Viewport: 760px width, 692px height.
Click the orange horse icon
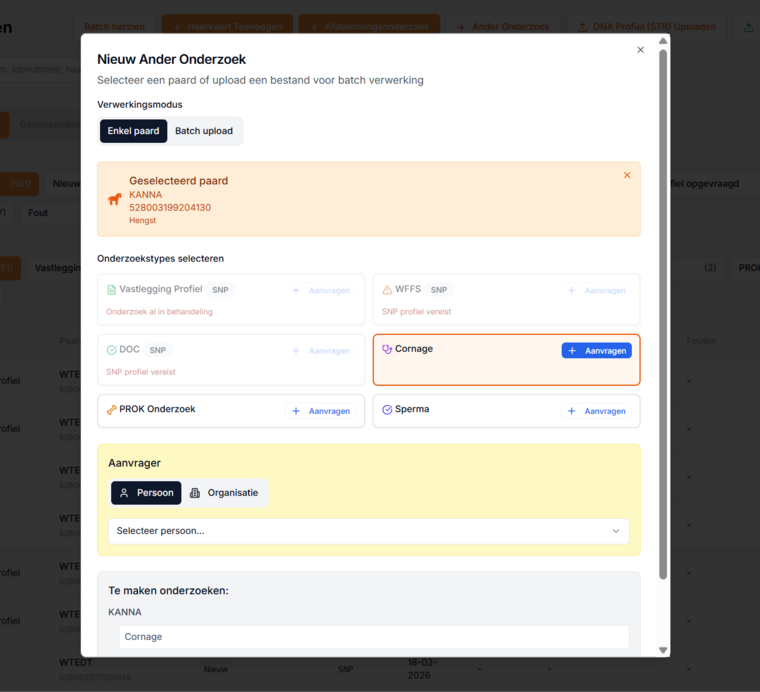(x=115, y=199)
